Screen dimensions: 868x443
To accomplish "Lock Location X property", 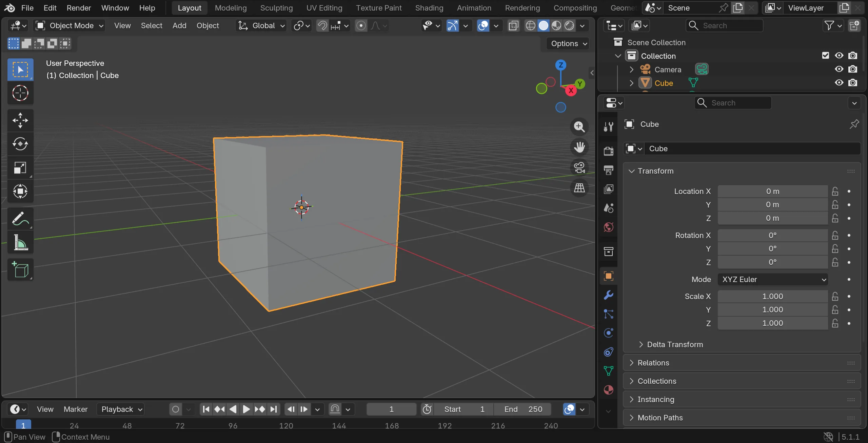I will click(835, 192).
